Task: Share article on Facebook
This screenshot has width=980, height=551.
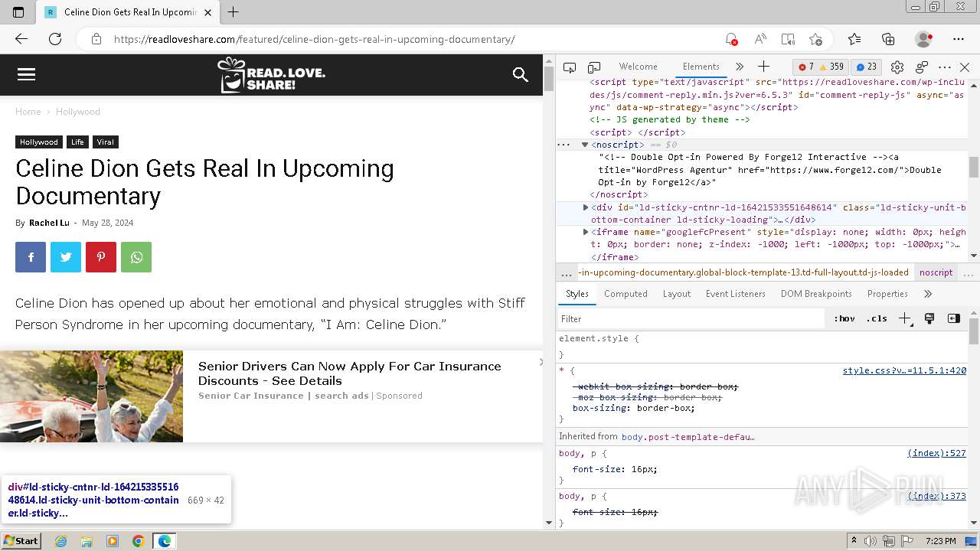Action: tap(31, 257)
